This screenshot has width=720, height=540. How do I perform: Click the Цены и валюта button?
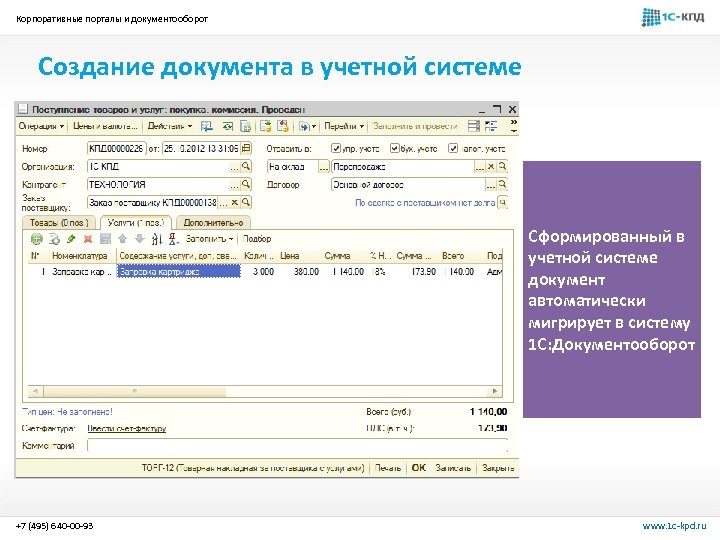[x=106, y=126]
